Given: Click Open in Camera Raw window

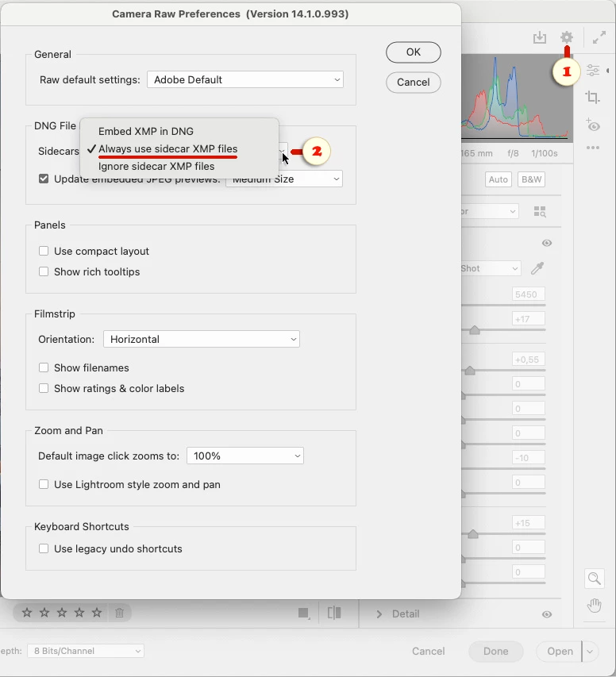Looking at the screenshot, I should pyautogui.click(x=560, y=651).
